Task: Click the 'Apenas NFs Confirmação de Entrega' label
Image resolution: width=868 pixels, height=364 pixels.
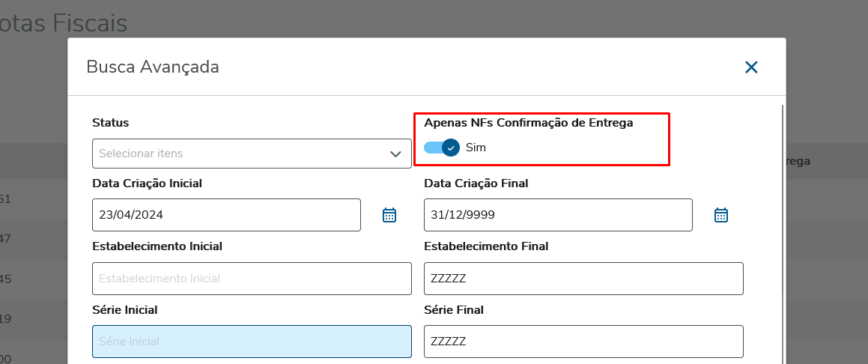Action: coord(528,122)
